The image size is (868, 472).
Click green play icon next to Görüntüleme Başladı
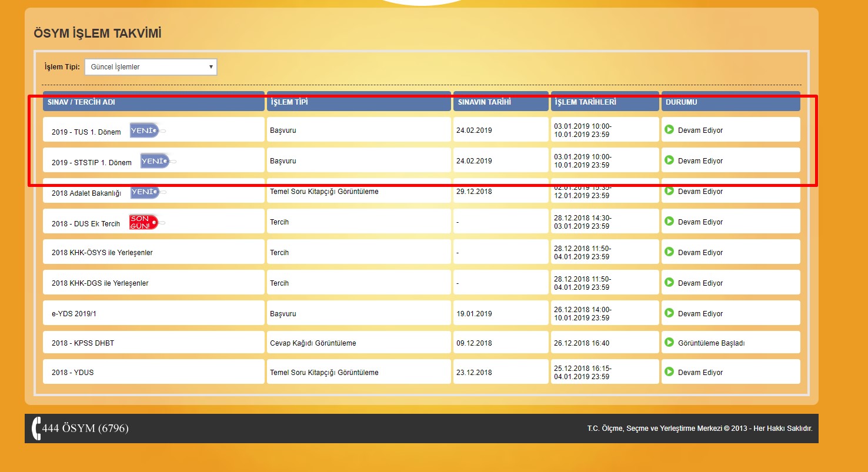669,342
